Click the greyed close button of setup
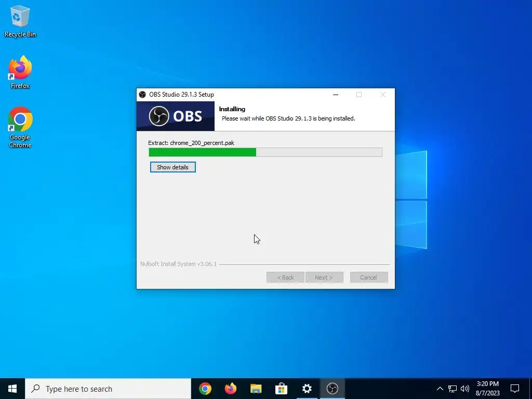This screenshot has width=532, height=399. coord(383,95)
